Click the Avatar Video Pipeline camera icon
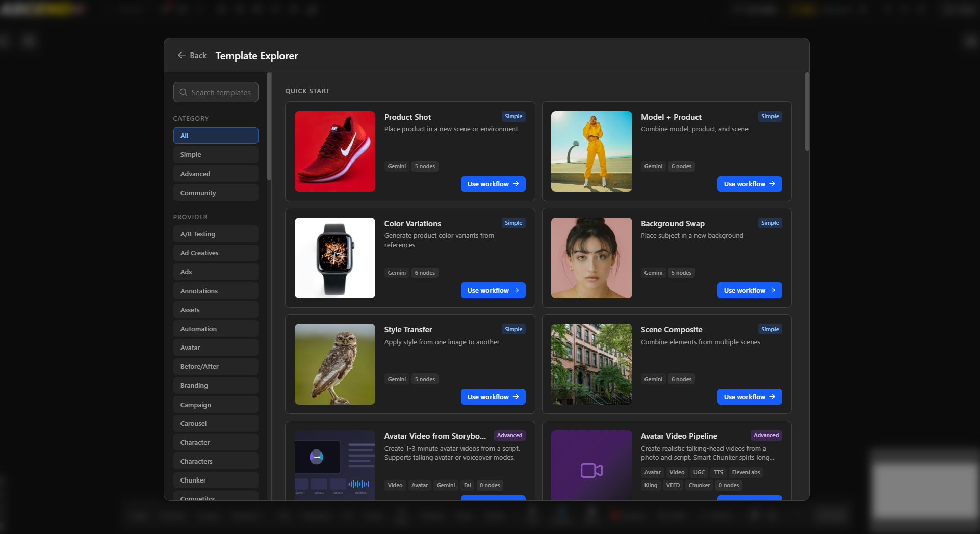 (x=591, y=470)
